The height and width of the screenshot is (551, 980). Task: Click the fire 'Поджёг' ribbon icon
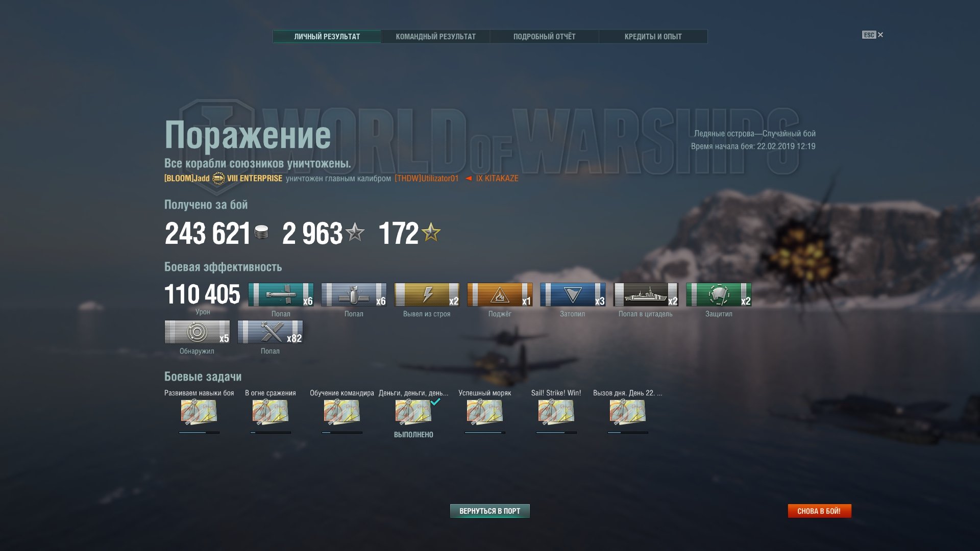tap(500, 295)
